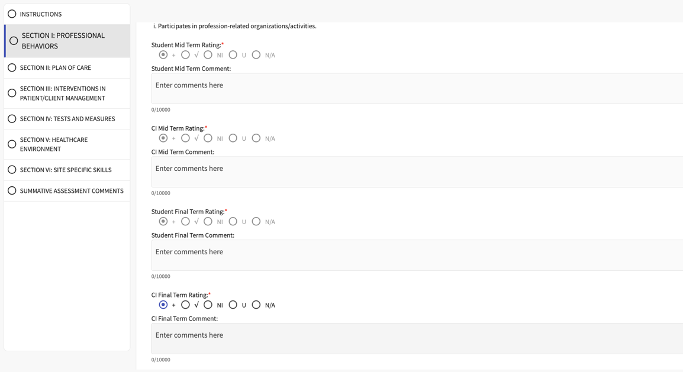Screen dimensions: 684x372
Task: Select the checkmark option under Student Mid Term Rating
Action: (185, 55)
